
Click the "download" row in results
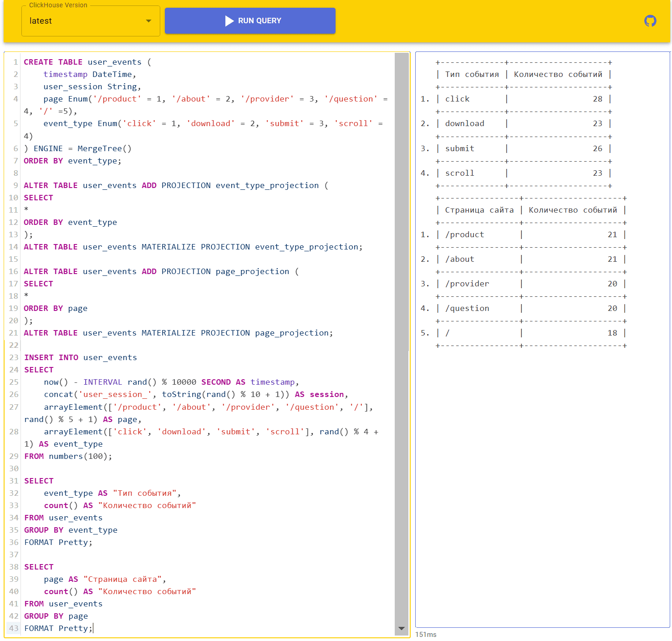[x=464, y=123]
